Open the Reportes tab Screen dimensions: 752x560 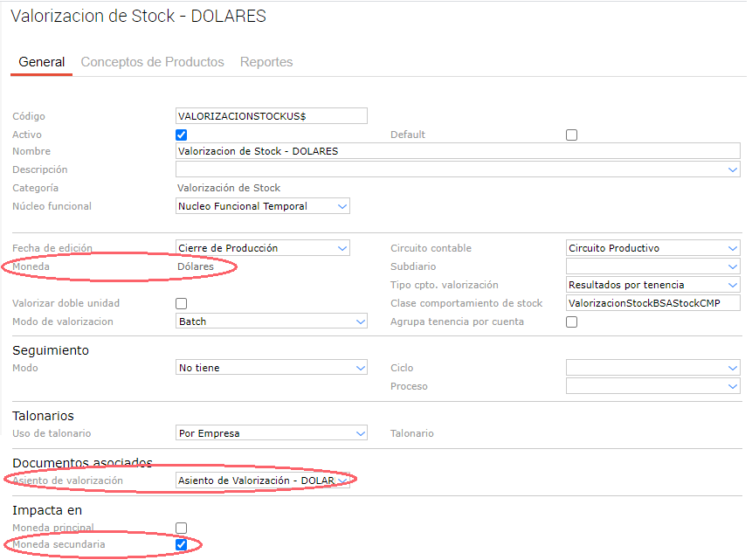click(266, 62)
